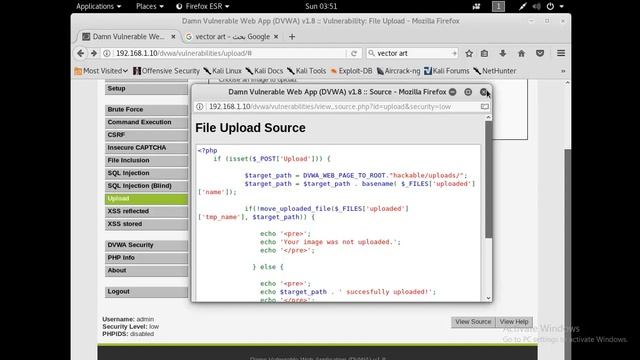Show bookmarks library icon
Viewport: 640px width, 360px height.
pyautogui.click(x=484, y=53)
